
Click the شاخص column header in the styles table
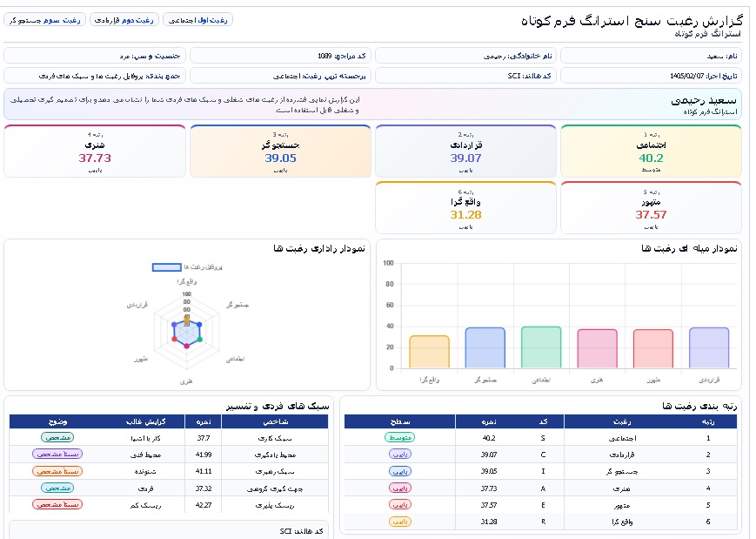[275, 421]
